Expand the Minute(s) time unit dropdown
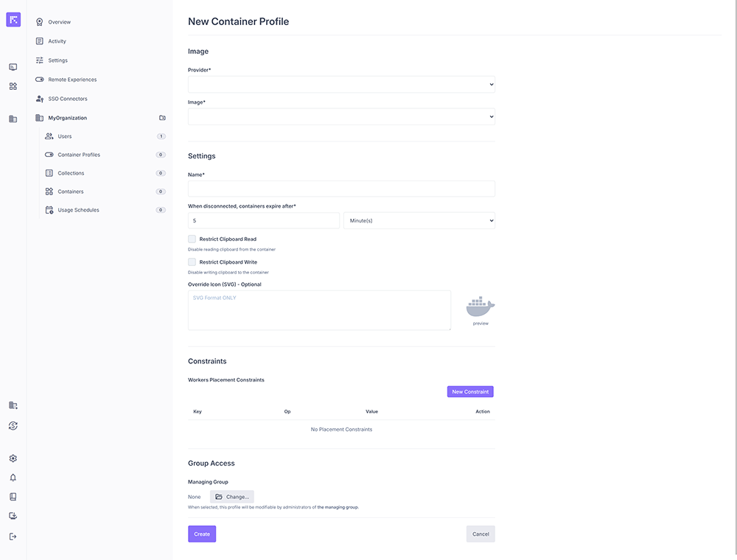 pyautogui.click(x=419, y=220)
